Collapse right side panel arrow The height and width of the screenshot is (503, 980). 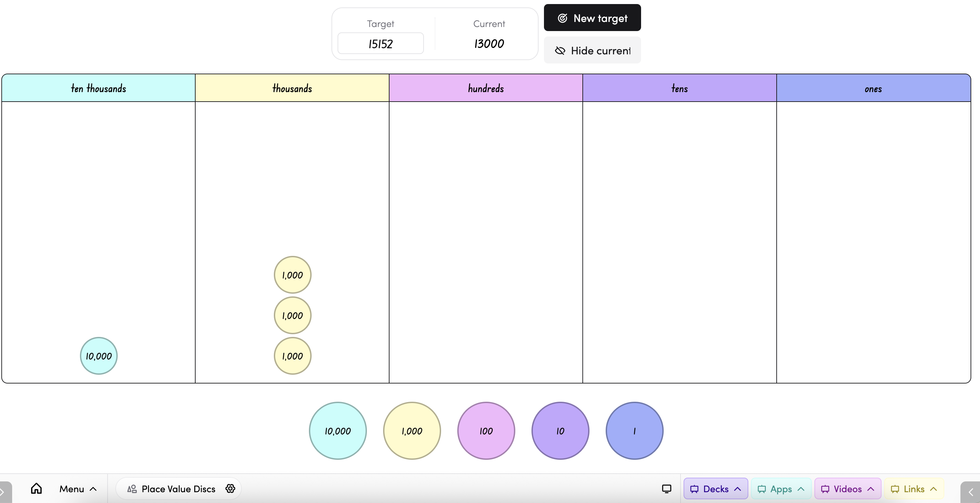click(x=971, y=492)
